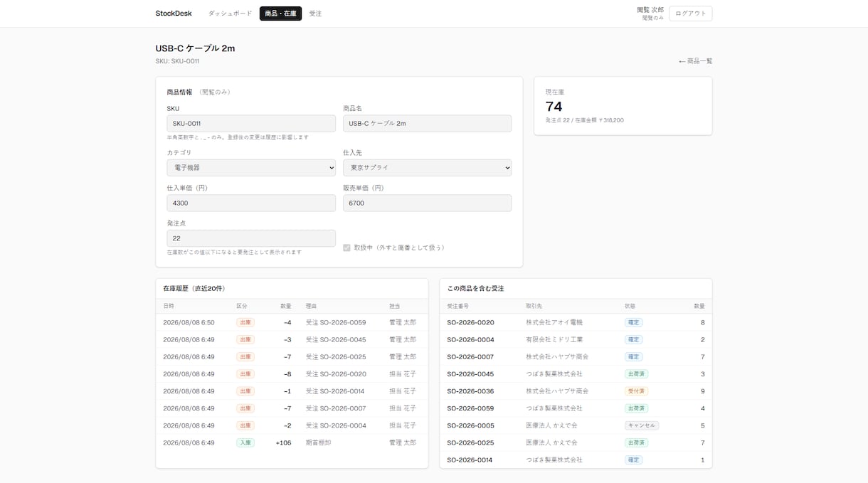Click the キャンセル status badge

click(x=642, y=425)
